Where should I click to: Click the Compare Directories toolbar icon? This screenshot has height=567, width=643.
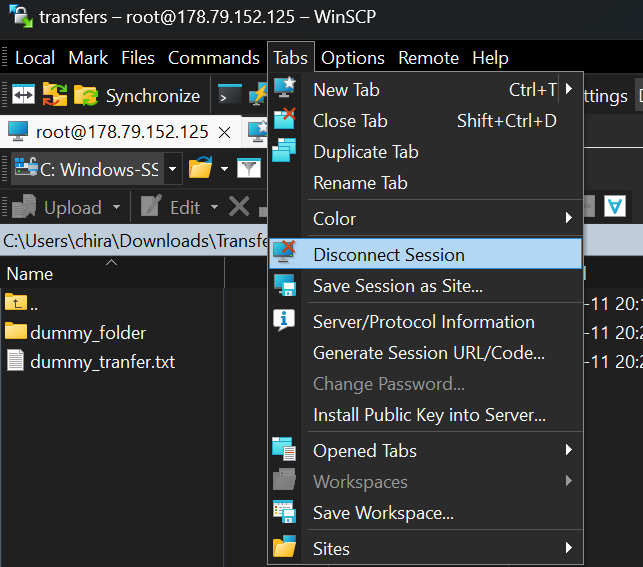point(22,96)
